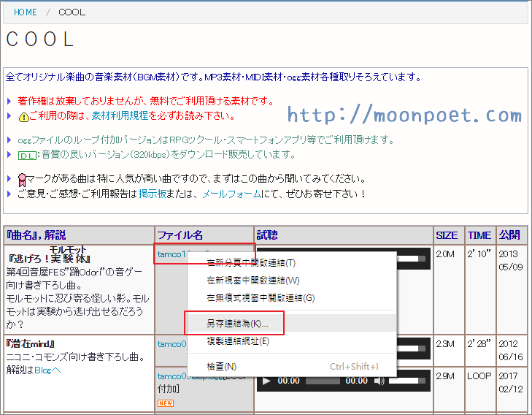Play the third audio preview

[x=266, y=381]
